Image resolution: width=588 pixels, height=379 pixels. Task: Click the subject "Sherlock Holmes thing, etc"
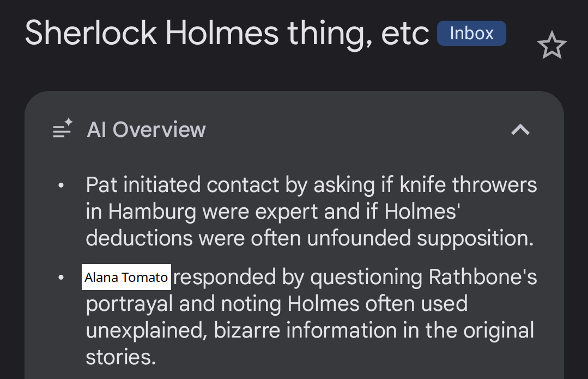click(x=227, y=33)
